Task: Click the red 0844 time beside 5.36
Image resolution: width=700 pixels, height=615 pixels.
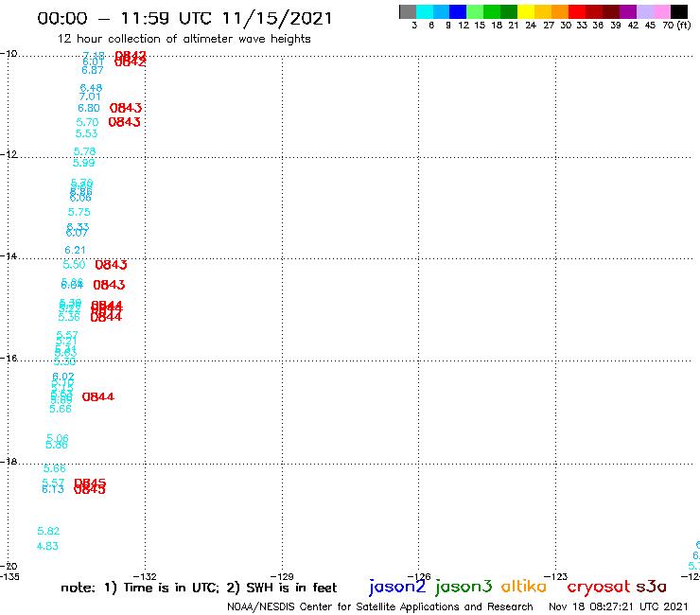Action: pyautogui.click(x=106, y=317)
